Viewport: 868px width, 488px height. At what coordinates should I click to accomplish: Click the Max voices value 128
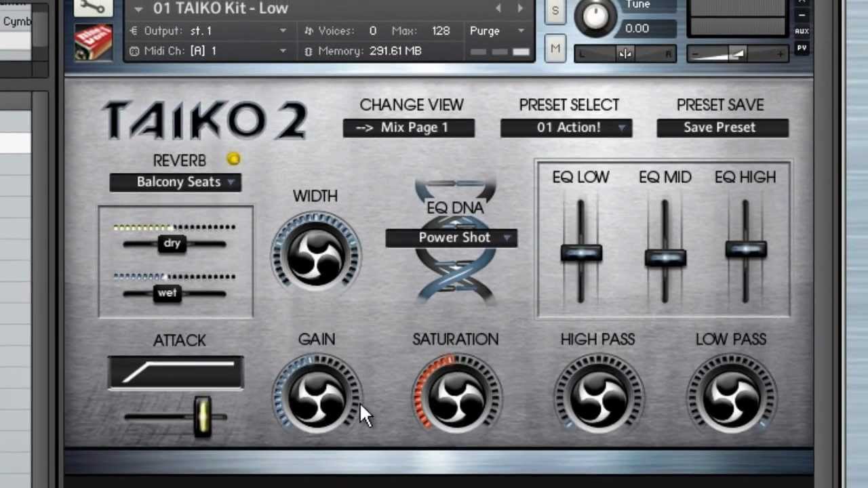441,30
